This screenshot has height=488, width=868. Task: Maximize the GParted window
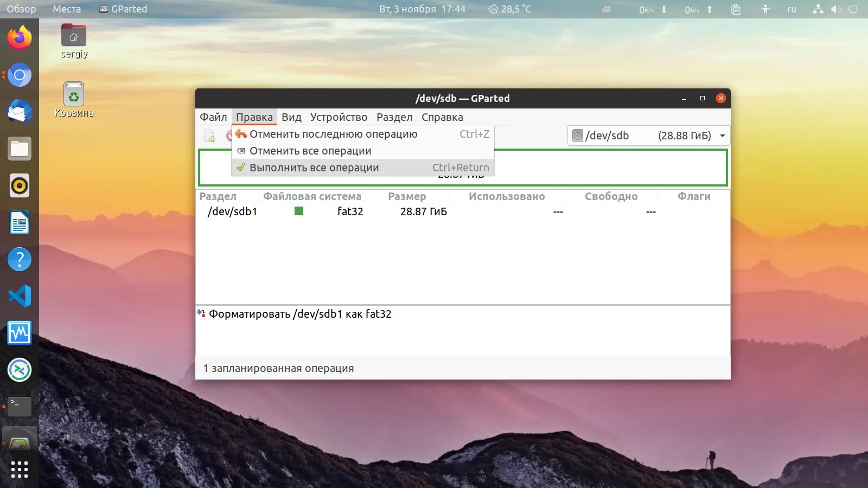click(x=703, y=98)
